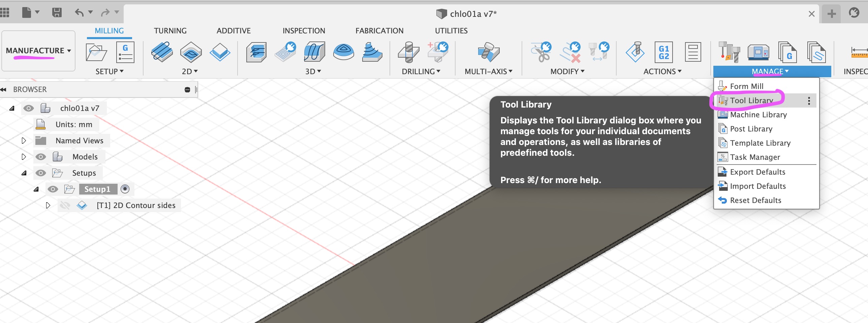The image size is (868, 323).
Task: Select the 2D Contour toolbar icon
Action: click(220, 52)
